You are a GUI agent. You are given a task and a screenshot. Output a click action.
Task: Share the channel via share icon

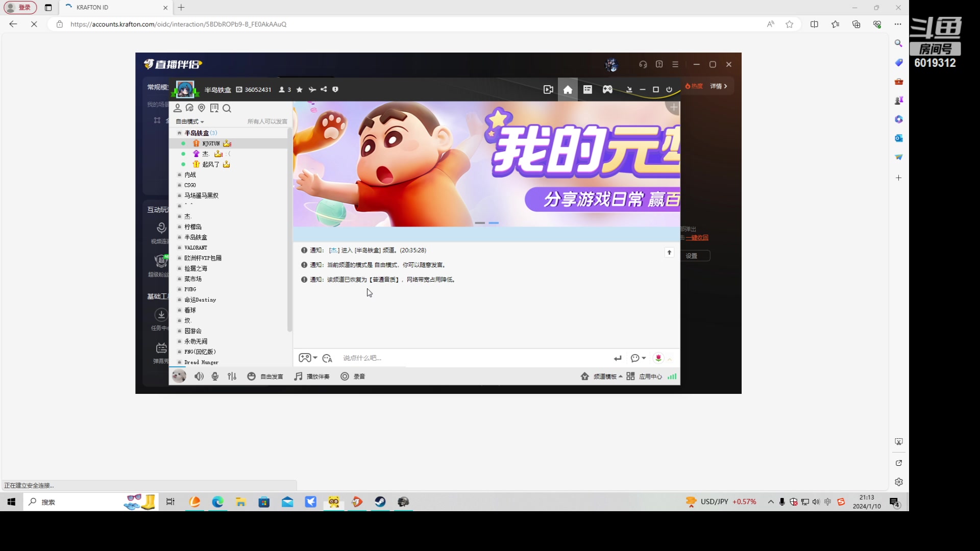324,89
